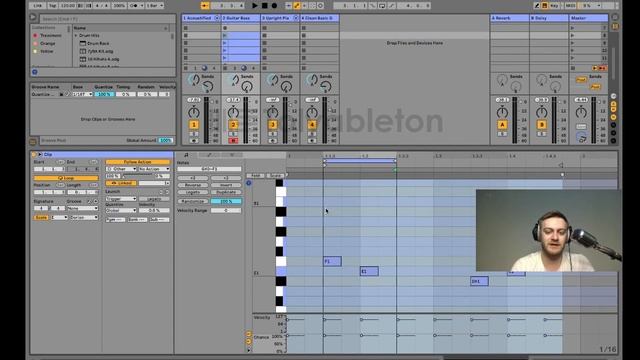Open the No Action follow action dropdown

(154, 169)
